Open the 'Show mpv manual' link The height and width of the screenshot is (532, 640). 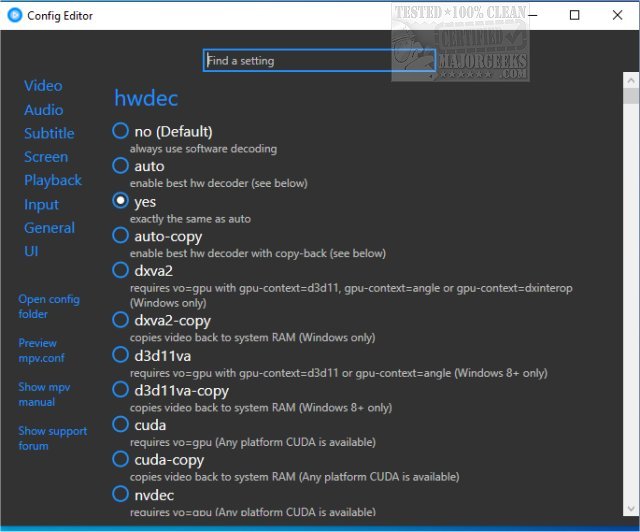[44, 394]
